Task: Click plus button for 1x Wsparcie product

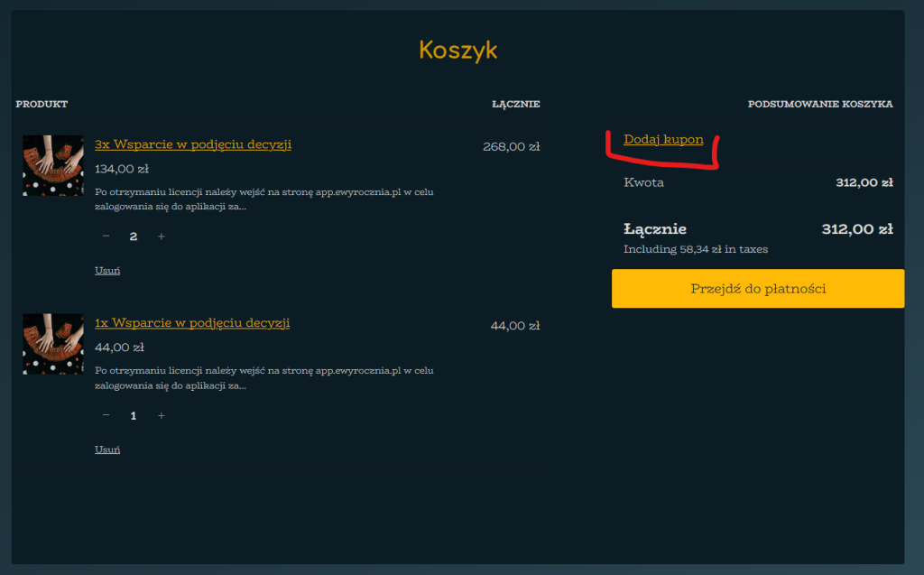Action: [x=162, y=415]
